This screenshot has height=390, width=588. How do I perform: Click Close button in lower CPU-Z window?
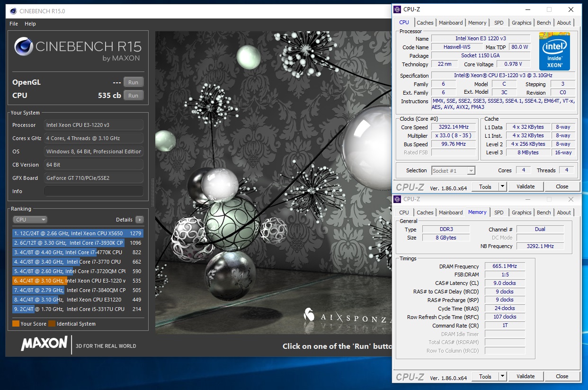click(562, 376)
